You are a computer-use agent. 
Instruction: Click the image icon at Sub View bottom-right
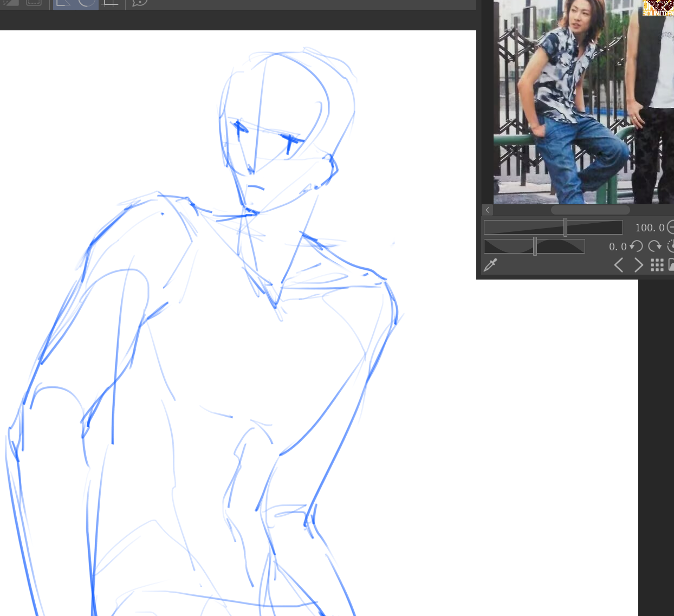click(x=671, y=265)
